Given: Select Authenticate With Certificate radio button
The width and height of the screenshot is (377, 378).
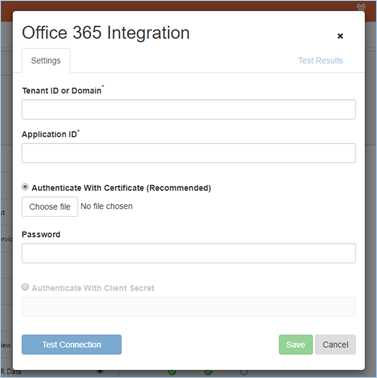Looking at the screenshot, I should (x=25, y=187).
